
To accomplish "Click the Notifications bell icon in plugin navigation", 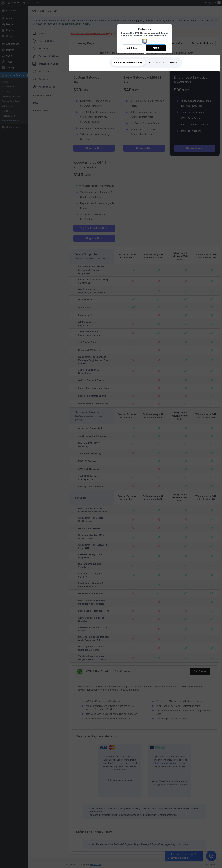I will (x=34, y=41).
